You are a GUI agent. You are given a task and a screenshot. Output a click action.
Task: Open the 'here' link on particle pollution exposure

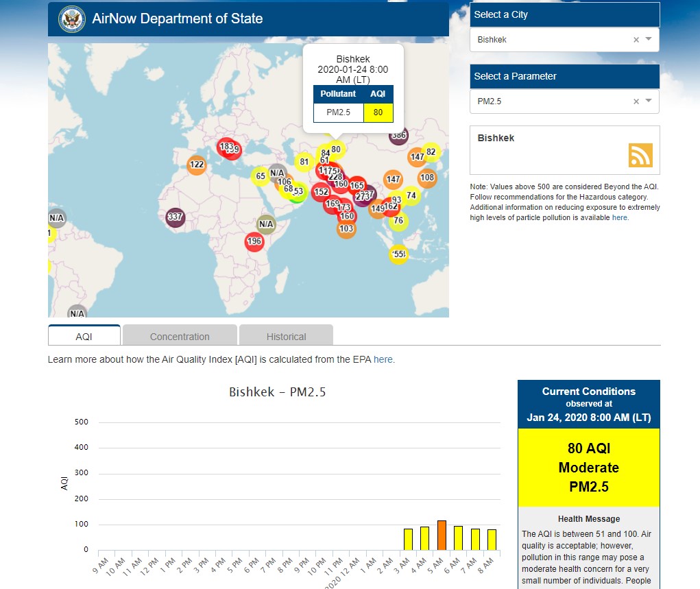(x=619, y=217)
